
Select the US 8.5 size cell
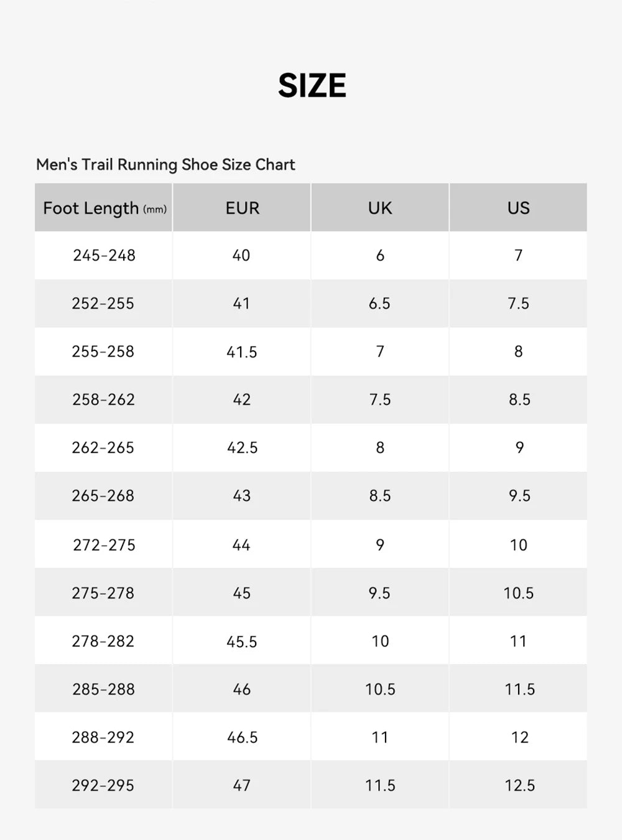(x=519, y=400)
